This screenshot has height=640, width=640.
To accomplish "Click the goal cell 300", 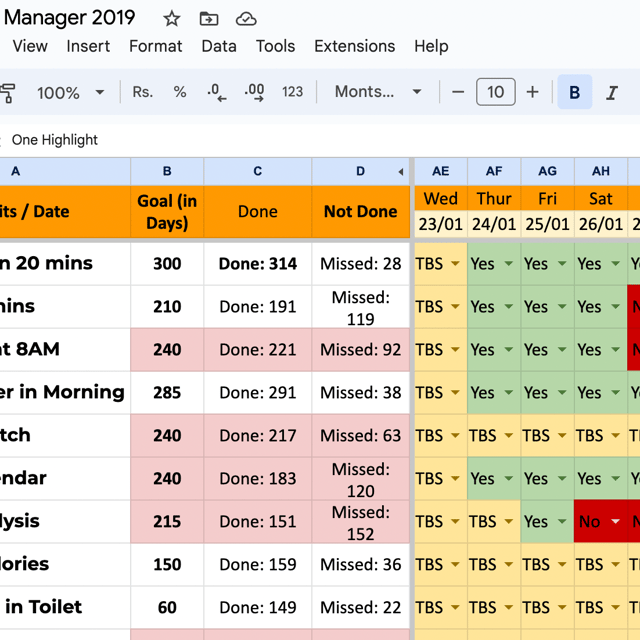I will point(167,264).
